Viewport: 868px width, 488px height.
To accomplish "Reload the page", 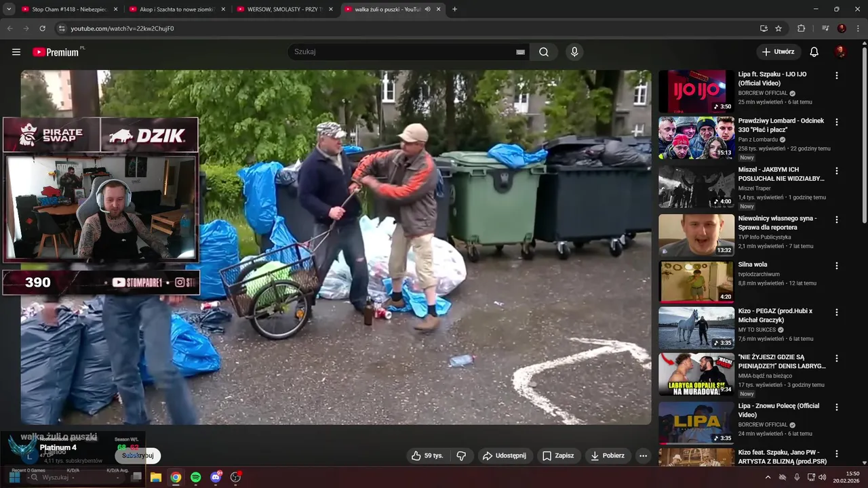I will coord(42,28).
